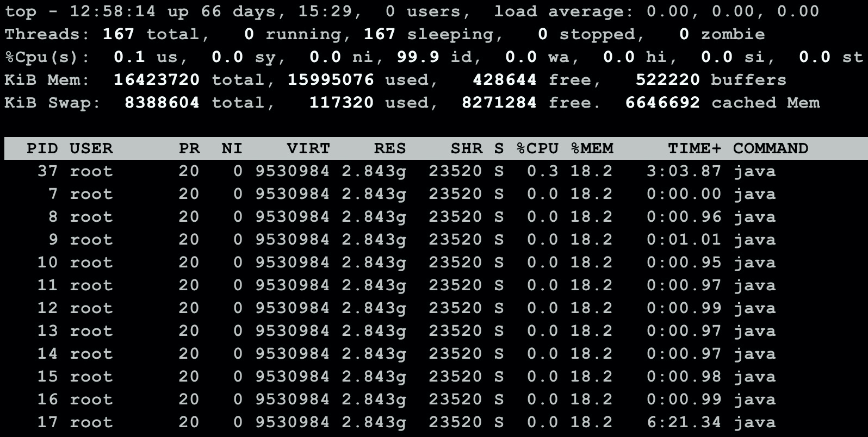Click the TIME+ value 6:21.34
This screenshot has width=868, height=437.
click(684, 422)
